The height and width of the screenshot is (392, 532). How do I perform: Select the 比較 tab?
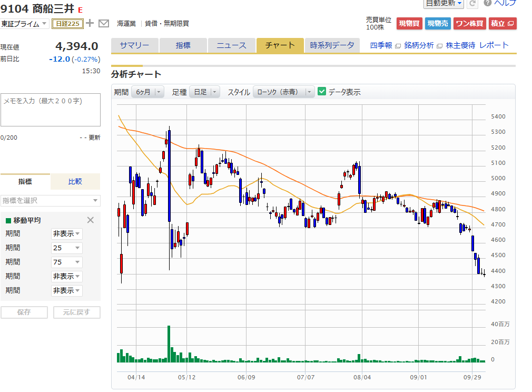75,182
